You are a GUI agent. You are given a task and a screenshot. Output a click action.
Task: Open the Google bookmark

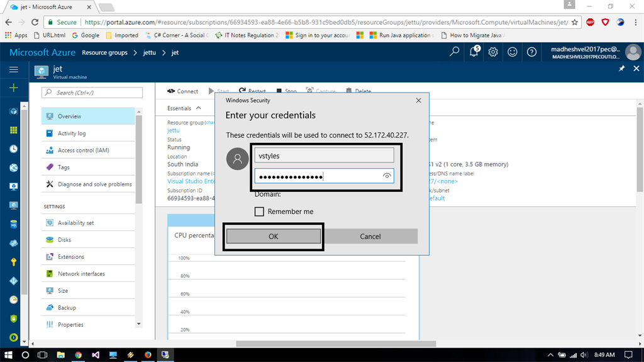(86, 35)
